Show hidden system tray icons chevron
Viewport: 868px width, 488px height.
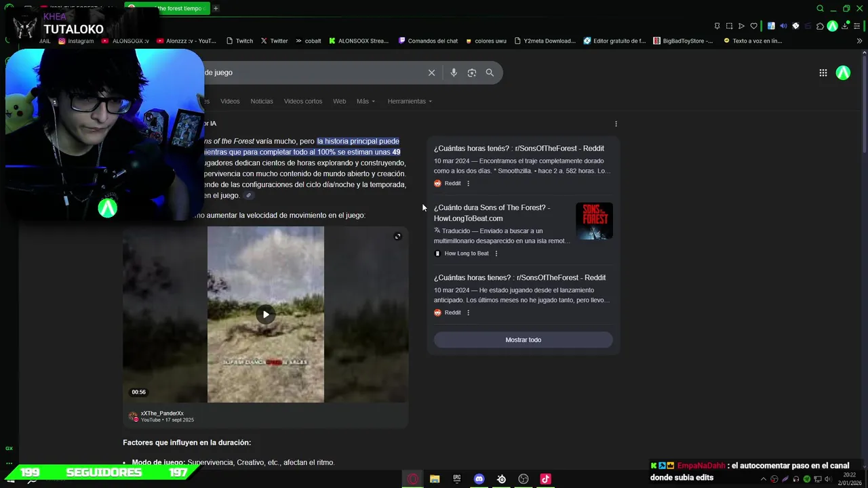[x=764, y=479]
